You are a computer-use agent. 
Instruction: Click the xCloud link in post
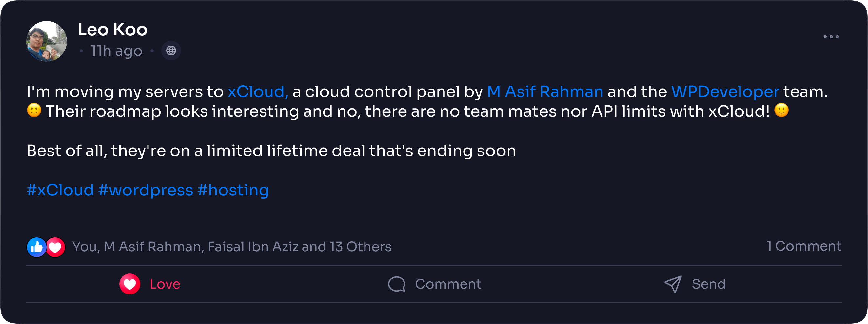coord(257,92)
